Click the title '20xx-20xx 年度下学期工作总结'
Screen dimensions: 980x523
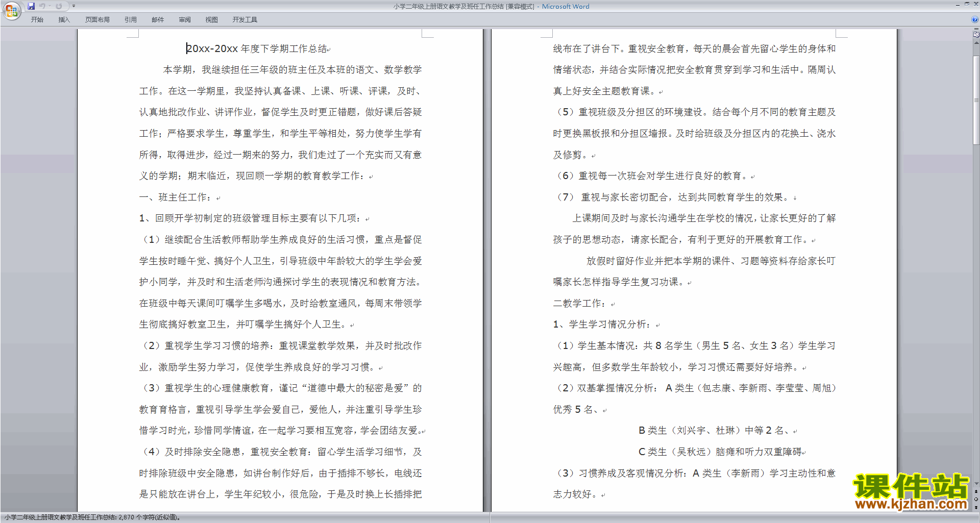(x=257, y=48)
